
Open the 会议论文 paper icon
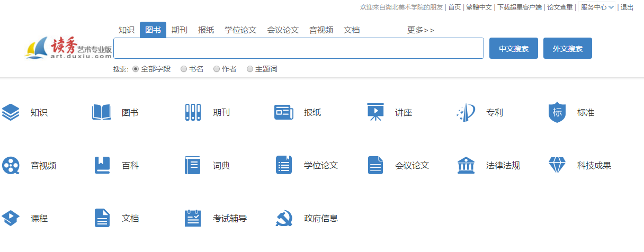[375, 165]
